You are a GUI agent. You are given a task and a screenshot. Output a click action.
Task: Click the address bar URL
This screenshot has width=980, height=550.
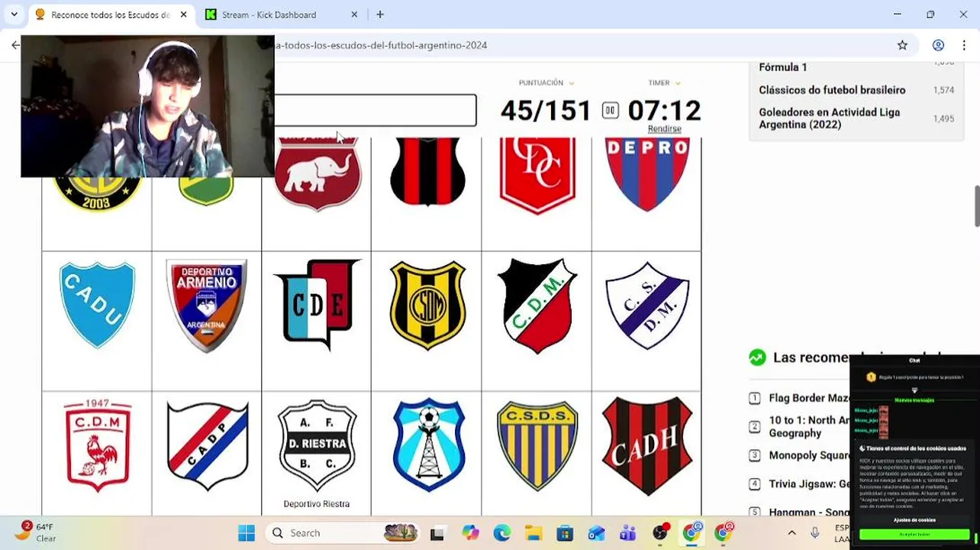380,45
